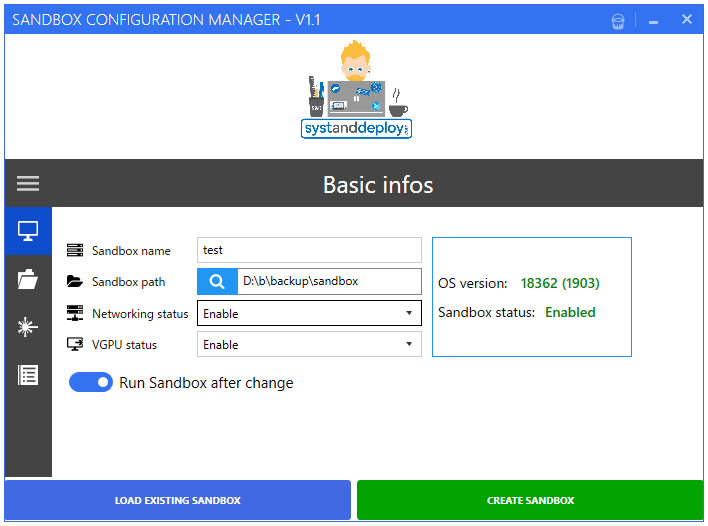
Task: Click the Networking status label
Action: 140,313
